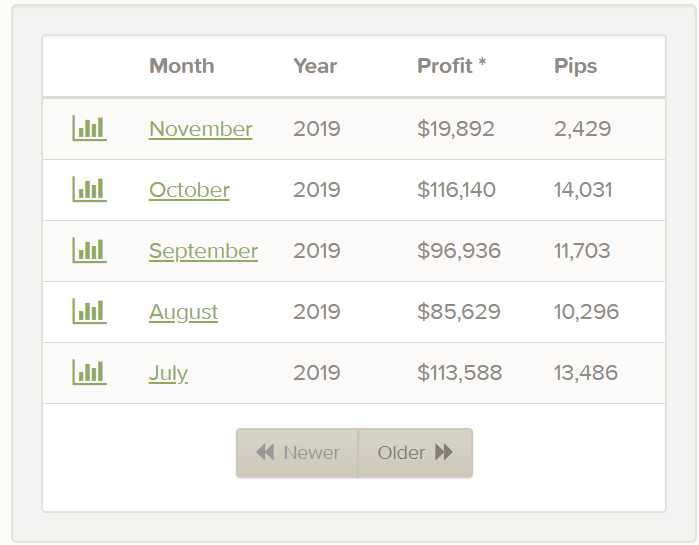The height and width of the screenshot is (545, 699).
Task: Click the Month column header
Action: pos(181,66)
